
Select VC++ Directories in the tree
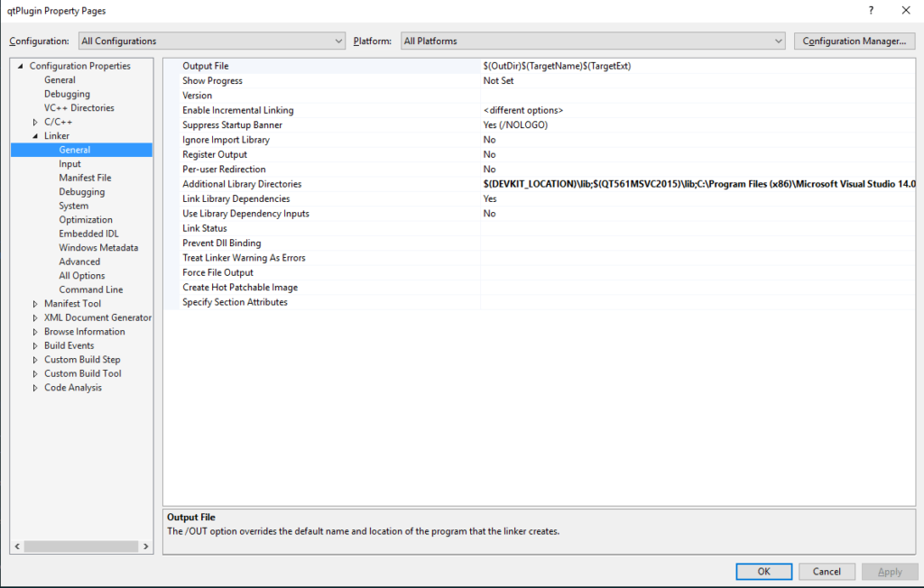click(79, 108)
